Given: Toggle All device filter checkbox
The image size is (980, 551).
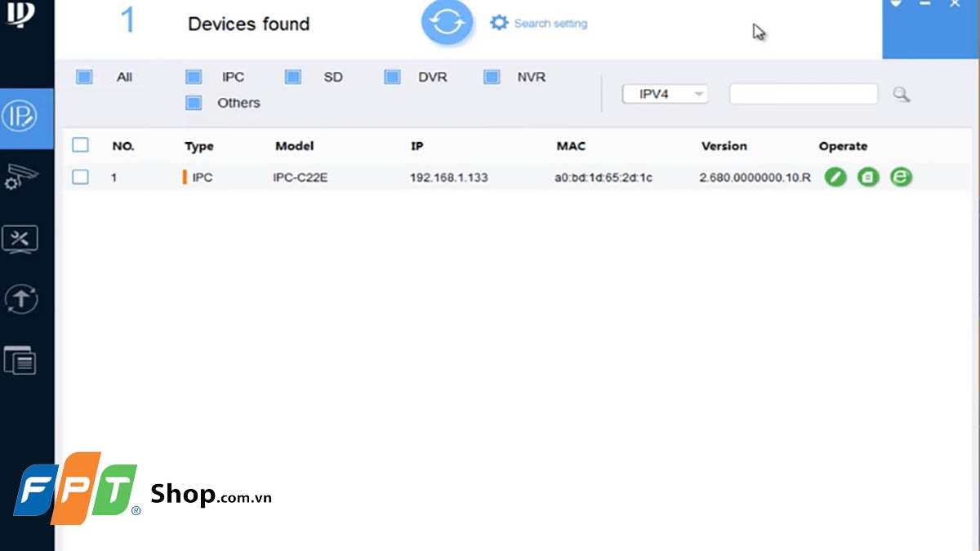Looking at the screenshot, I should pyautogui.click(x=84, y=78).
